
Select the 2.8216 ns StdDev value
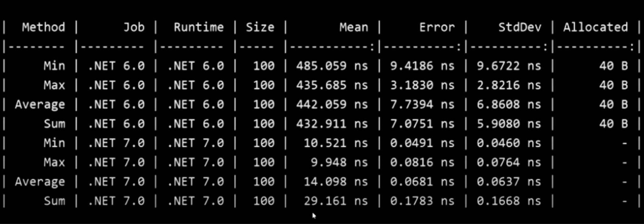[x=508, y=85]
